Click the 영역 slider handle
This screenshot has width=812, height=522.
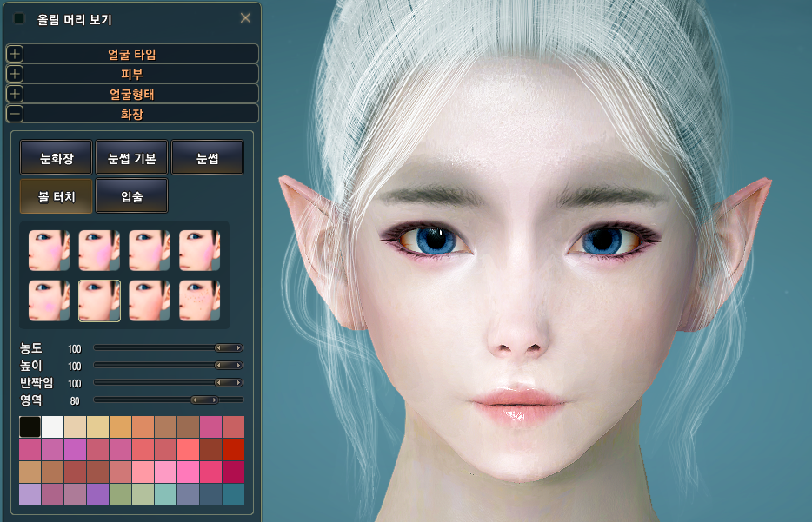[x=204, y=400]
